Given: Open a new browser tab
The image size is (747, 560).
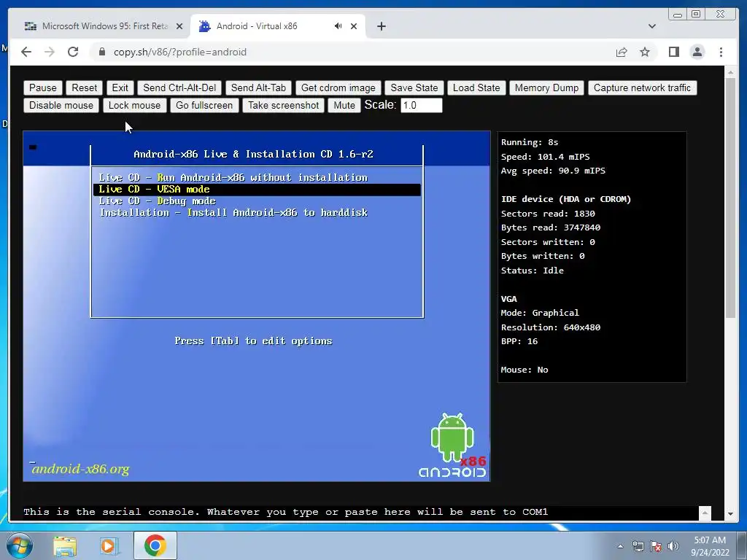Looking at the screenshot, I should [x=381, y=26].
